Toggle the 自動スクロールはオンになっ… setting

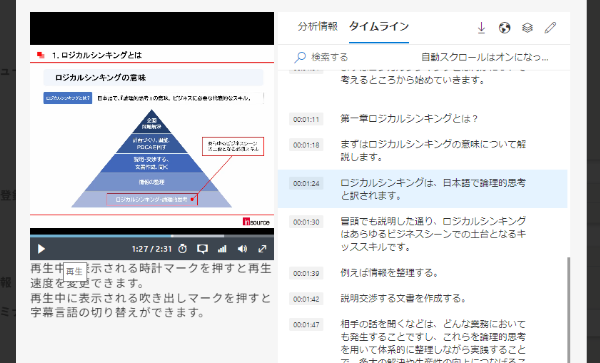pos(485,57)
